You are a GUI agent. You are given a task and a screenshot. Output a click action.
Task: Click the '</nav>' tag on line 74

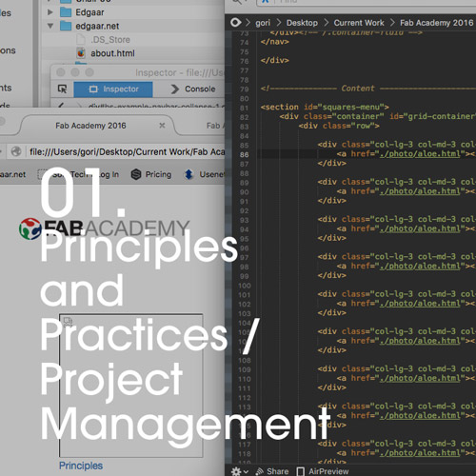coord(274,42)
